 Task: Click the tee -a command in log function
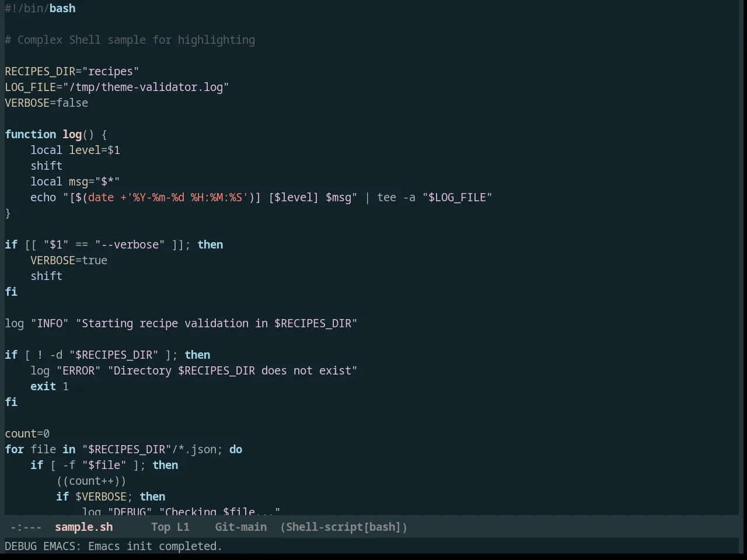click(x=396, y=197)
